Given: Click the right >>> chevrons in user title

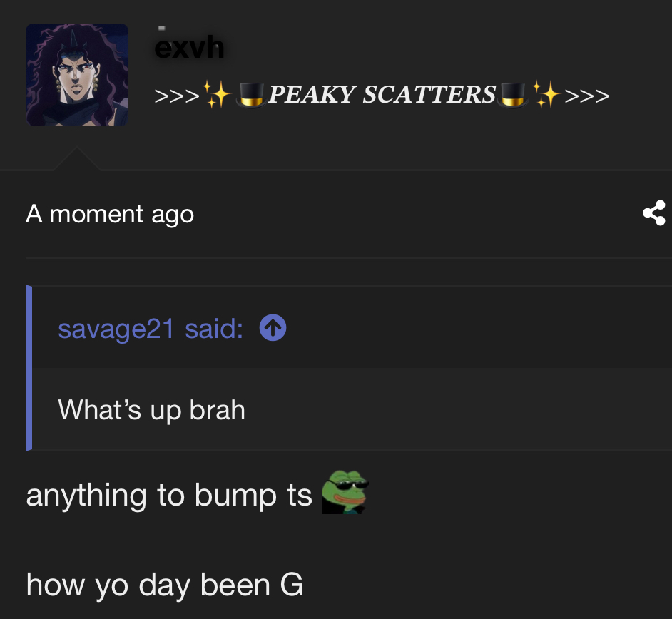Looking at the screenshot, I should (587, 96).
